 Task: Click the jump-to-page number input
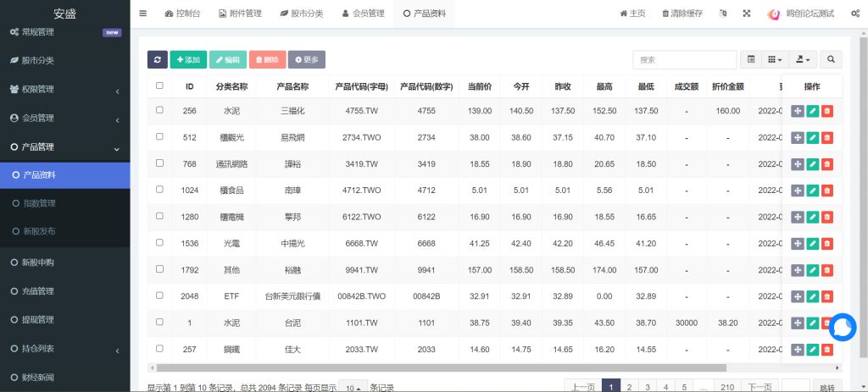pyautogui.click(x=796, y=386)
